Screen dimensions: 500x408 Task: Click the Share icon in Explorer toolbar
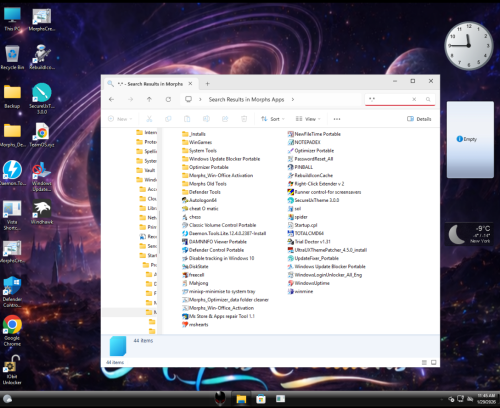(225, 119)
